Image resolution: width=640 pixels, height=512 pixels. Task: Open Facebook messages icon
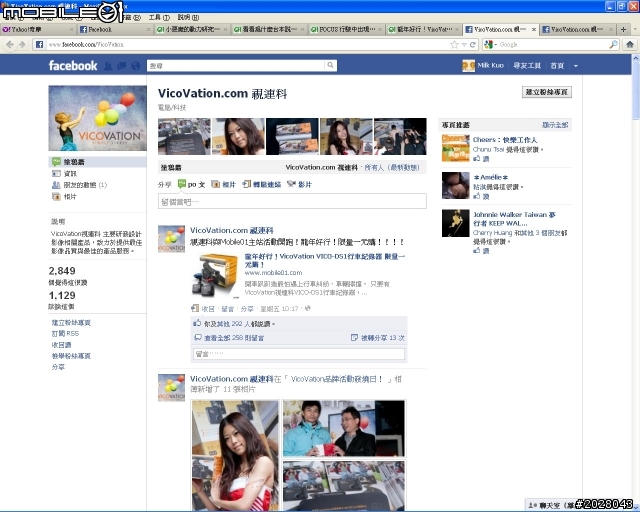point(122,66)
